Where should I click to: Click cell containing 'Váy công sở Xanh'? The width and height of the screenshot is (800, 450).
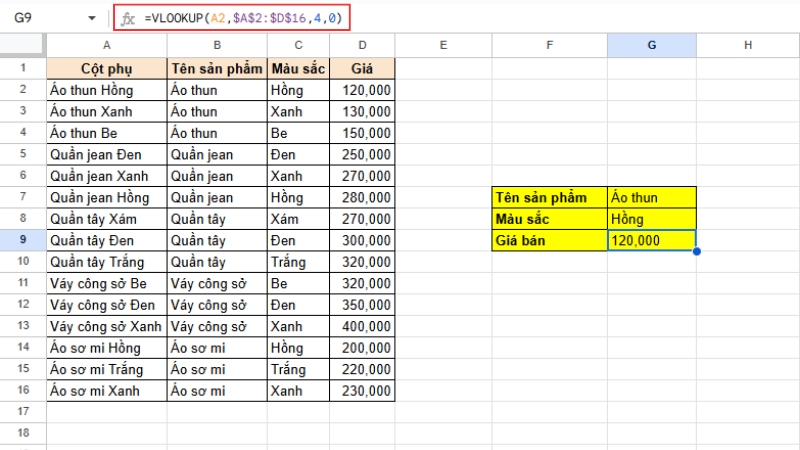(106, 327)
